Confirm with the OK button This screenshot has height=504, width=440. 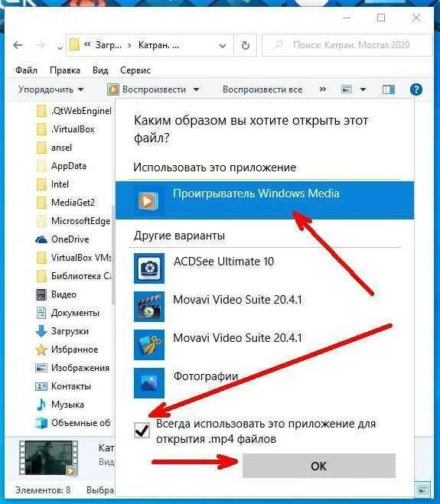pos(319,466)
